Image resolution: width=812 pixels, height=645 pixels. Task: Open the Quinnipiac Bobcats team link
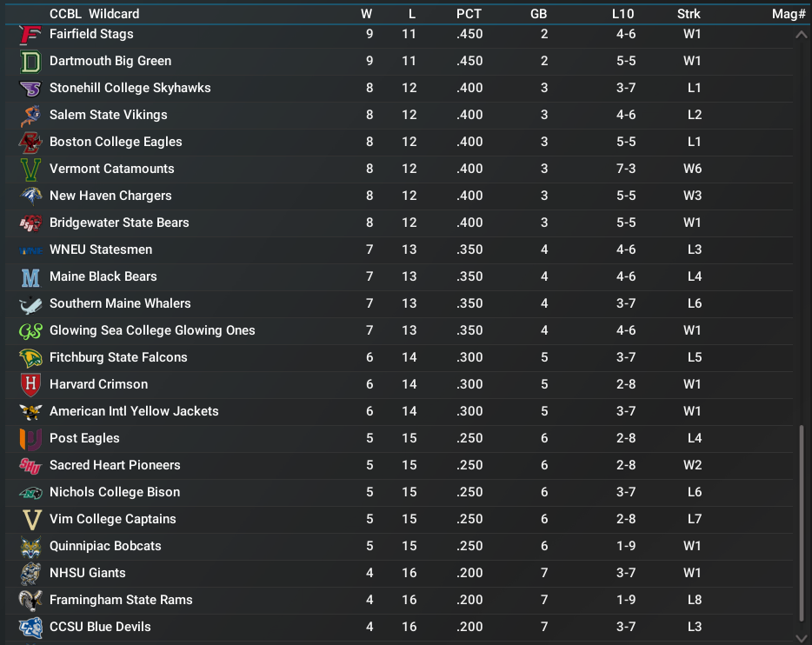(105, 546)
